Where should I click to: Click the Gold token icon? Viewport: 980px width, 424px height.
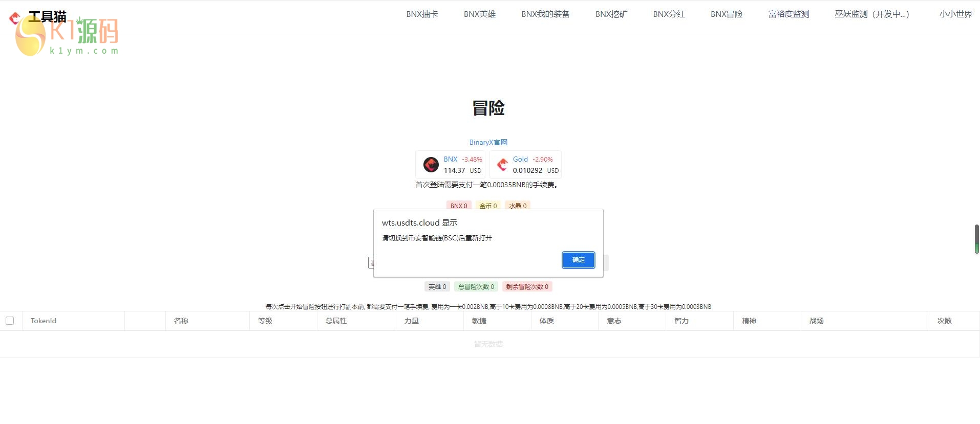coord(503,165)
